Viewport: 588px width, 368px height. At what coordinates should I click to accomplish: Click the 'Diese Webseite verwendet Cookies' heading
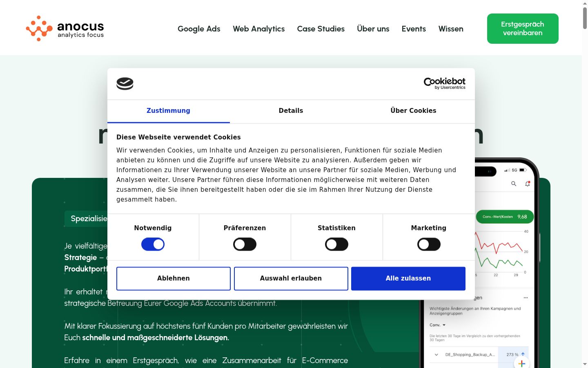pos(178,137)
